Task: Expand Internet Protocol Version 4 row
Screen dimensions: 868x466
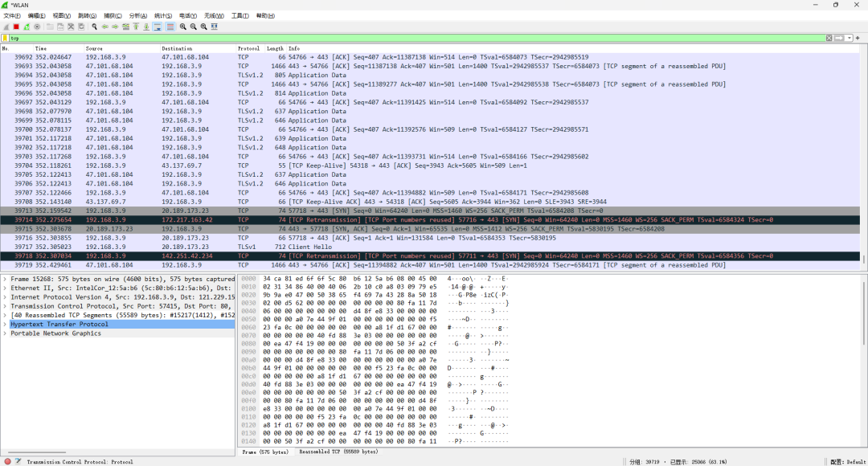Action: click(5, 297)
